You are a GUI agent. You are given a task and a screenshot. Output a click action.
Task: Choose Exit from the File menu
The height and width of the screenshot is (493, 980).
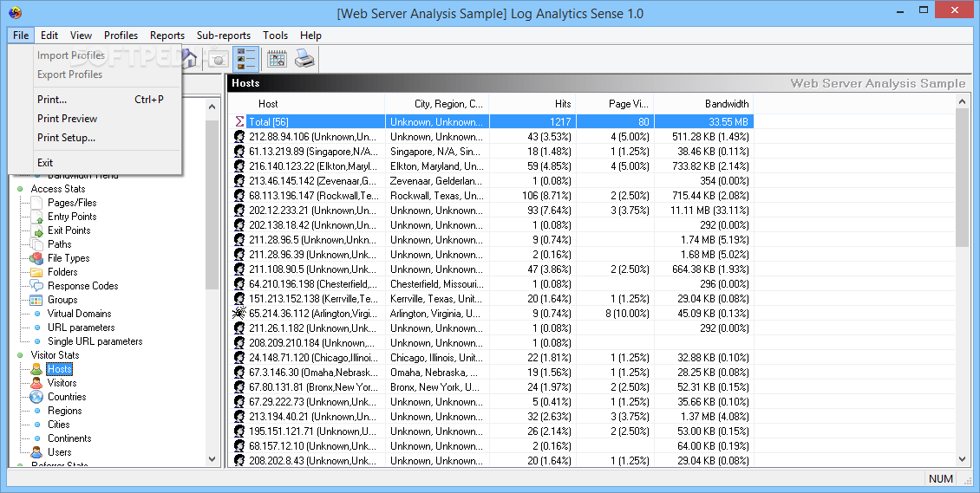pos(95,163)
